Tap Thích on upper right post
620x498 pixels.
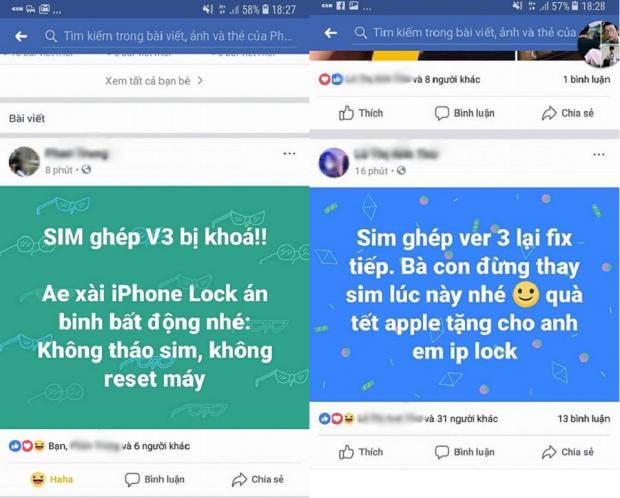click(x=361, y=113)
